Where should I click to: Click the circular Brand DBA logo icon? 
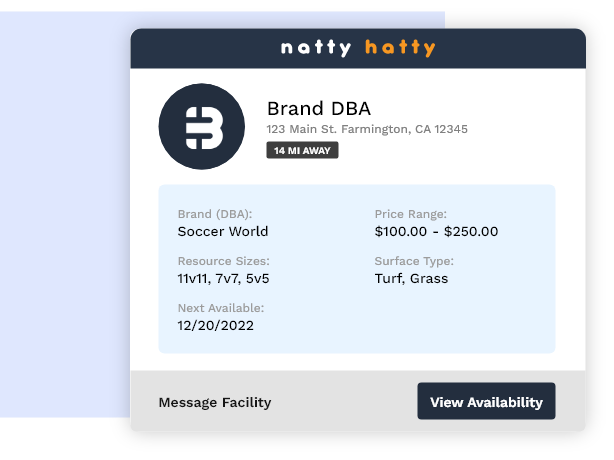pos(201,126)
